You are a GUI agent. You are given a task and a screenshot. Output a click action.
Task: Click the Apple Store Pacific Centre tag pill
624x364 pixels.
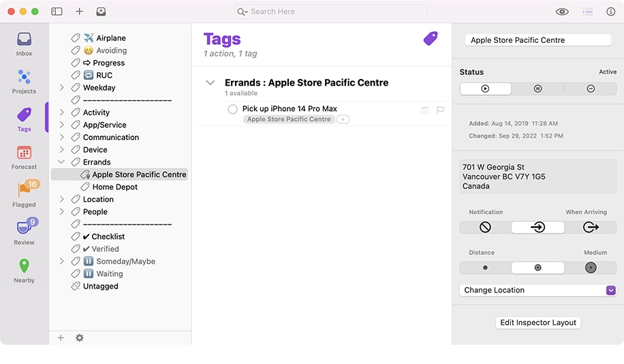point(289,119)
